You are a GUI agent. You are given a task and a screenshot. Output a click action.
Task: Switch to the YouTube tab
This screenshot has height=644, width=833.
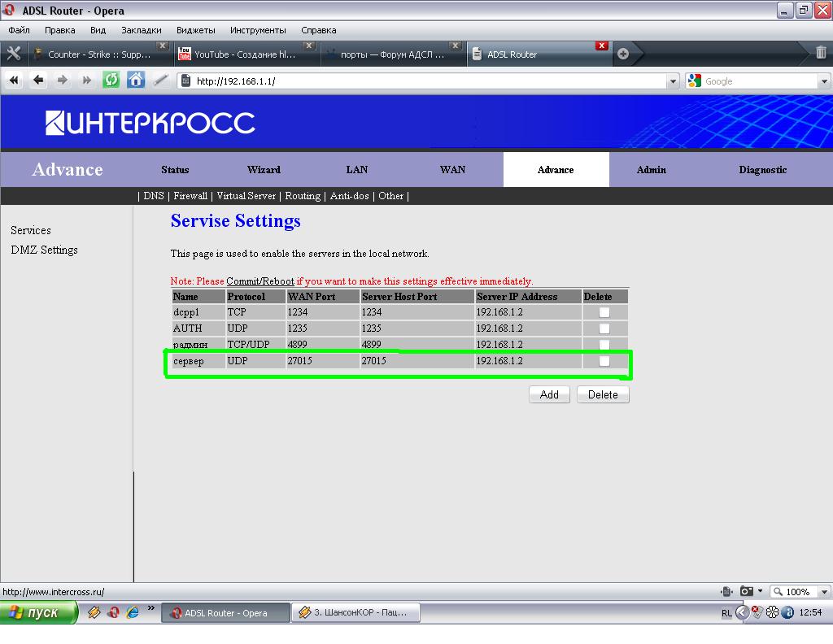[245, 54]
